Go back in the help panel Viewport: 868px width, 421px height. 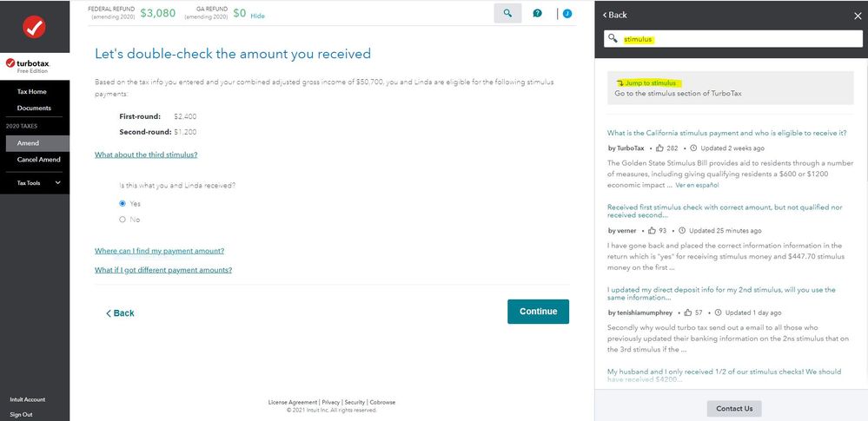613,15
